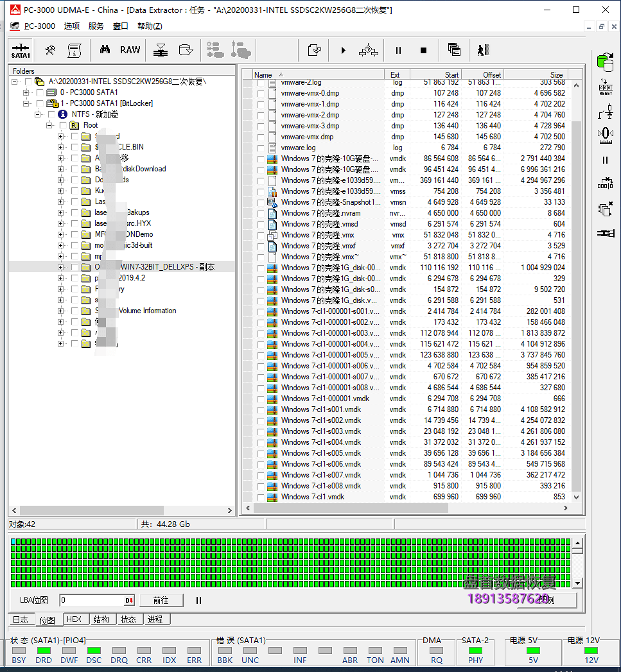
Task: Tick the checkbox for Windows 7-cl1-s001.vmdk
Action: (x=261, y=409)
